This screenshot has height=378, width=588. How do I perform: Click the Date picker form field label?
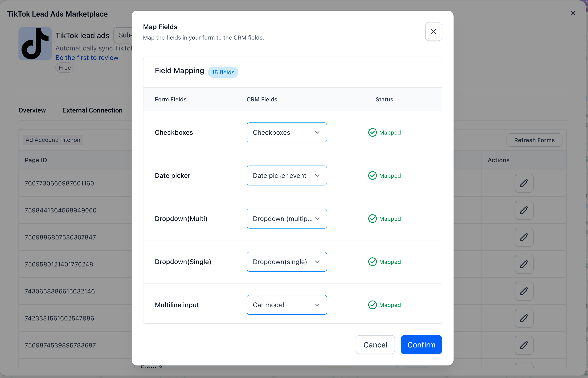pyautogui.click(x=173, y=175)
